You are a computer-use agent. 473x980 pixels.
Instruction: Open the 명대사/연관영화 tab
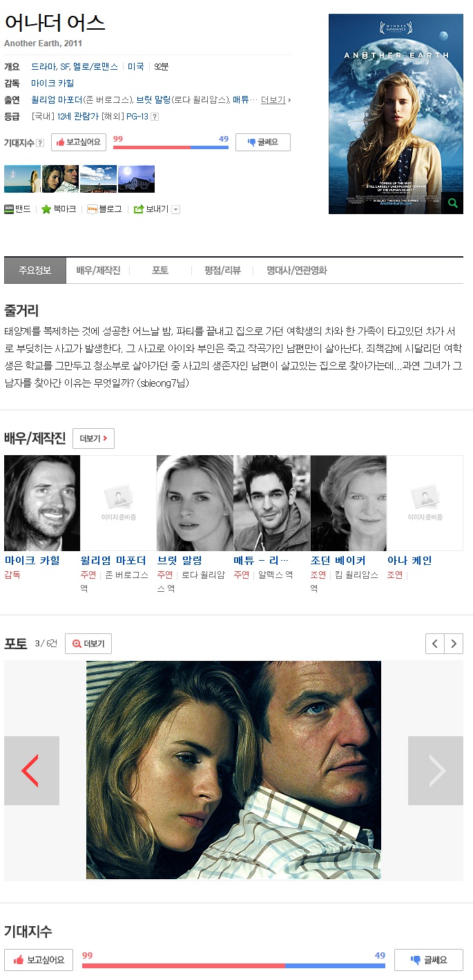tap(297, 271)
